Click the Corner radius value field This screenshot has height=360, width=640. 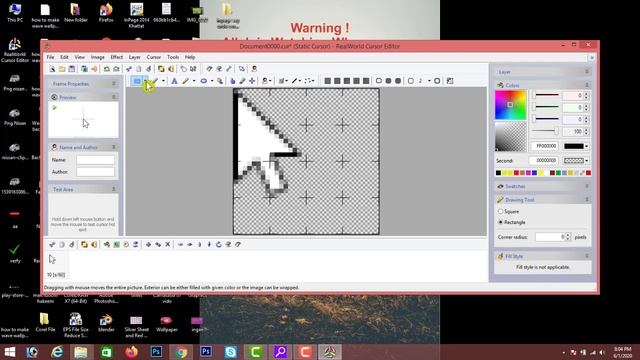click(x=550, y=237)
